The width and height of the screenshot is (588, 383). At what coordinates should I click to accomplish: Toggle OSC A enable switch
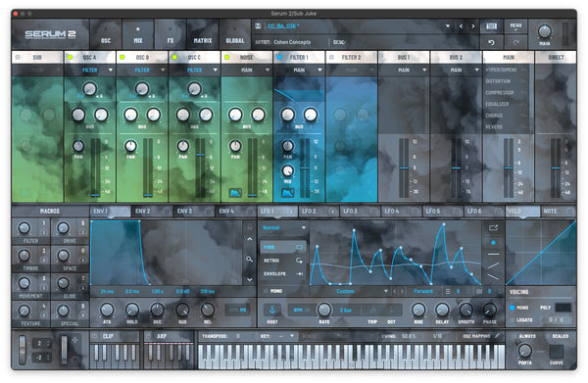click(70, 57)
